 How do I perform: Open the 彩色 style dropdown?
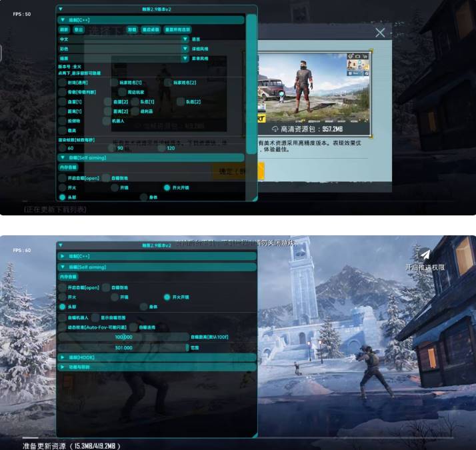123,49
